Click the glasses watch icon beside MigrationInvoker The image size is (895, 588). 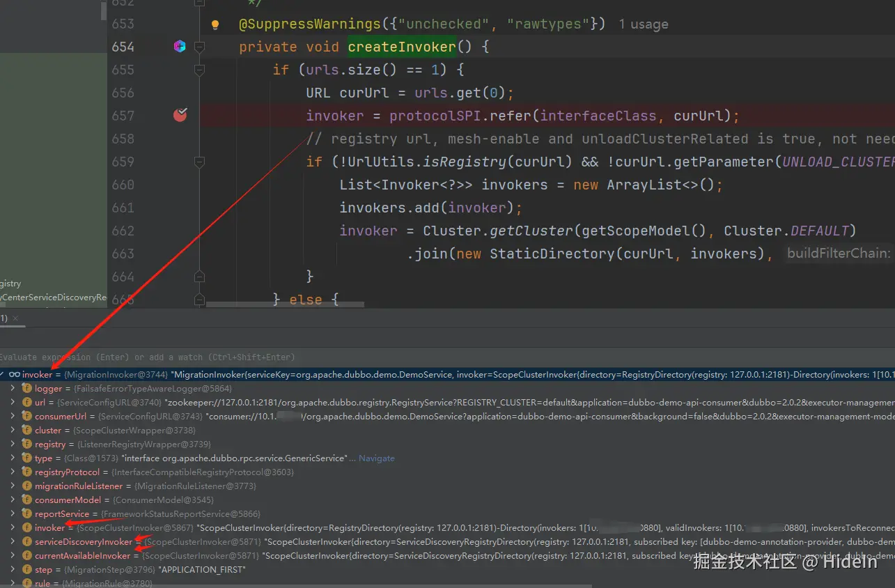[x=14, y=375]
